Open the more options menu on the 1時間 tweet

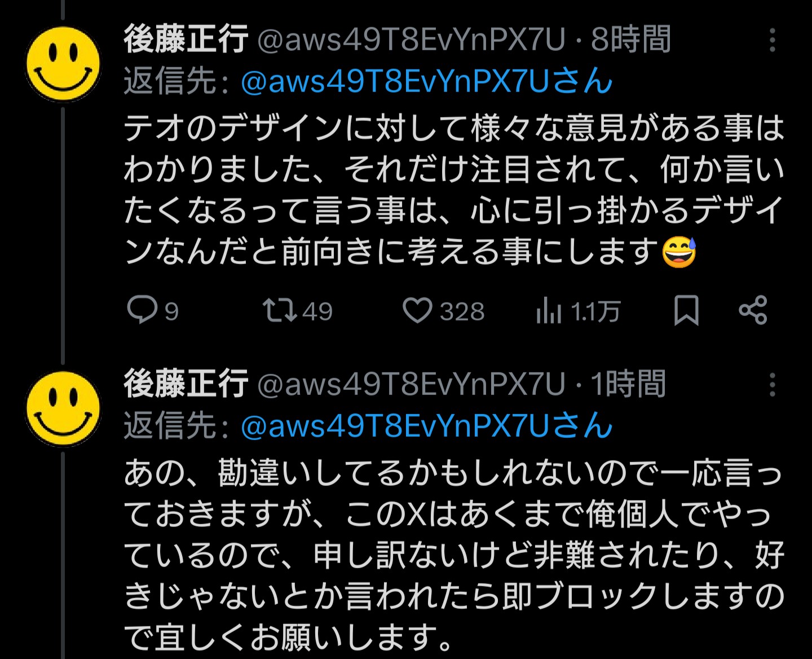(773, 385)
